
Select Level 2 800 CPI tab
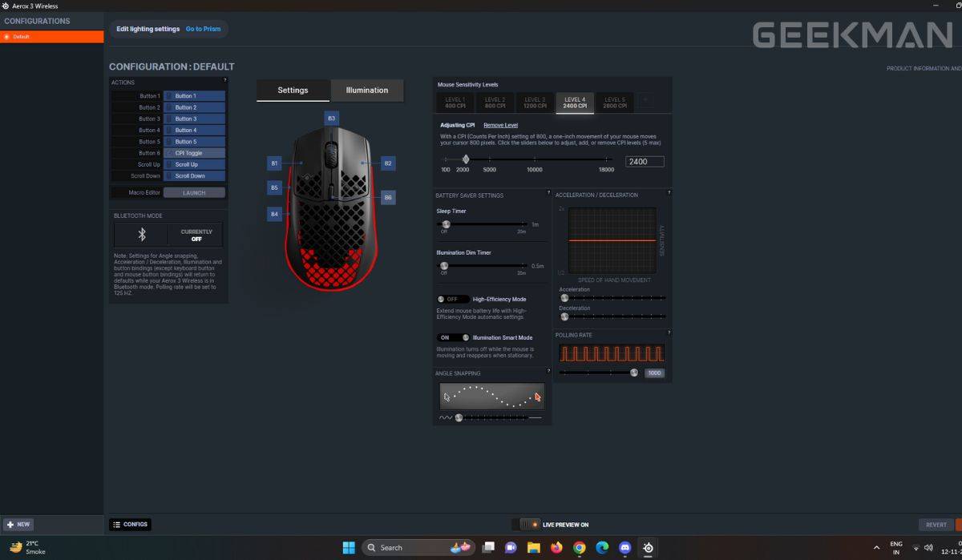click(495, 103)
